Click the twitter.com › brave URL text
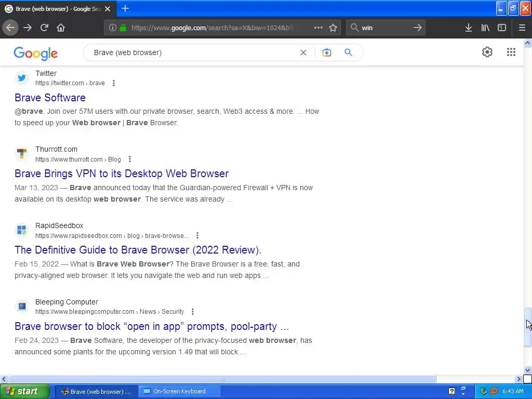This screenshot has height=399, width=532. (x=70, y=83)
